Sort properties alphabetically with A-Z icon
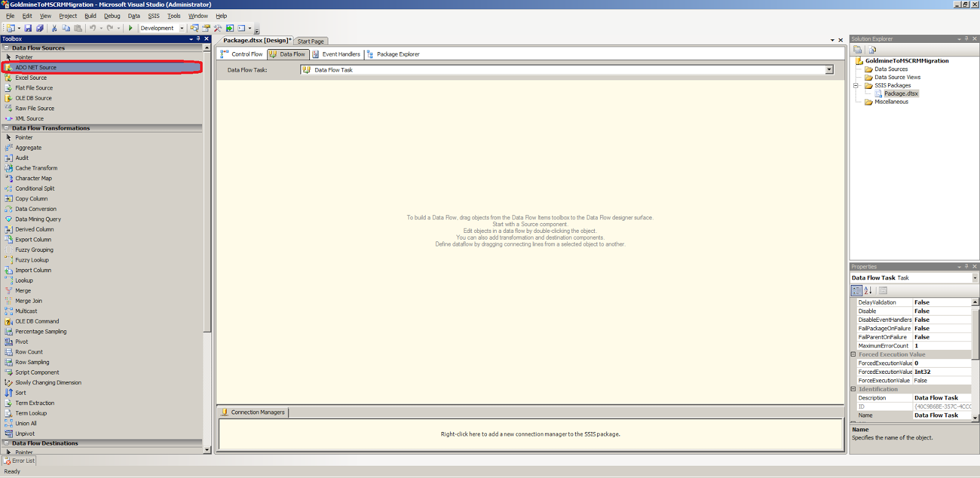The image size is (980, 478). tap(867, 290)
